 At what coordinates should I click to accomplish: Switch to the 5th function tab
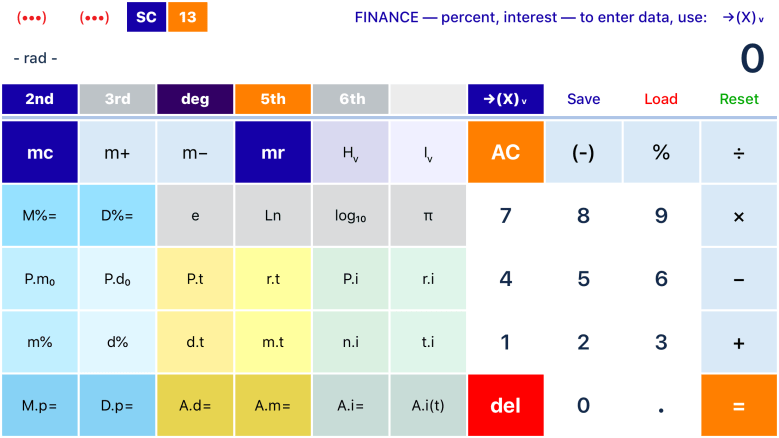coord(273,99)
